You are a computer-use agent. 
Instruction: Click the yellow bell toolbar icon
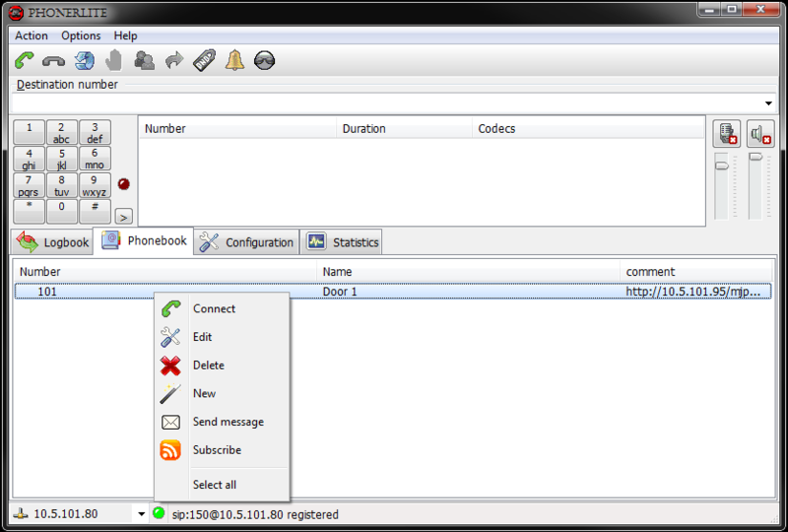tap(234, 60)
